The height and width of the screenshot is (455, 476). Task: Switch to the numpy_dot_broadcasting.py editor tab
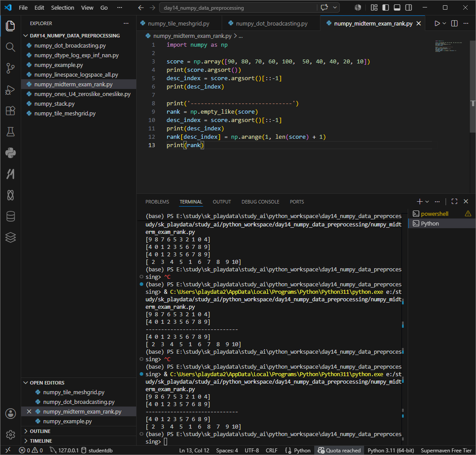click(x=271, y=23)
